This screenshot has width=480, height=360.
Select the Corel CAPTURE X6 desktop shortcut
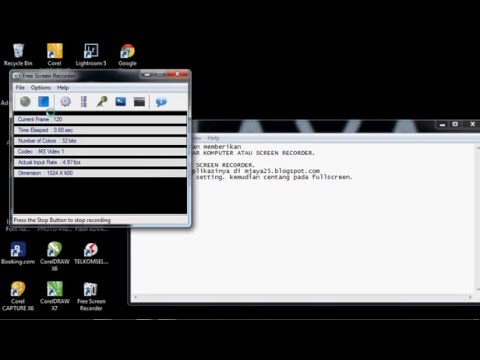tap(18, 296)
